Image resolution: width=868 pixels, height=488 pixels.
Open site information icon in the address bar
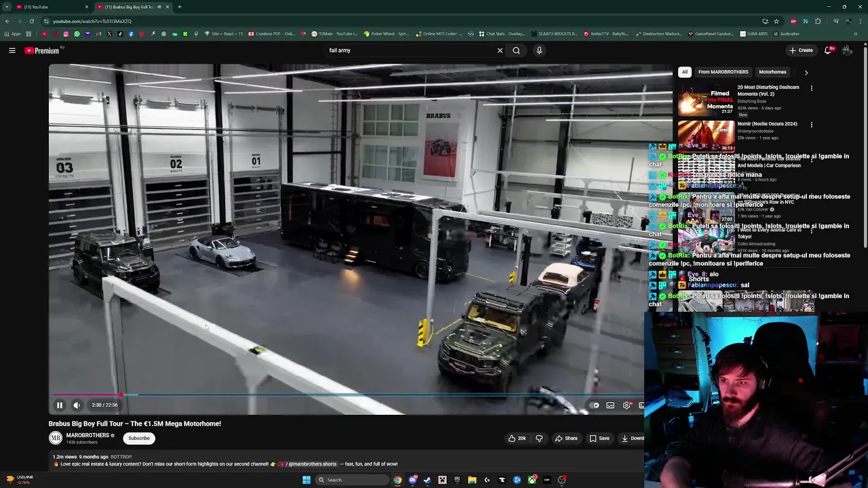tap(47, 21)
